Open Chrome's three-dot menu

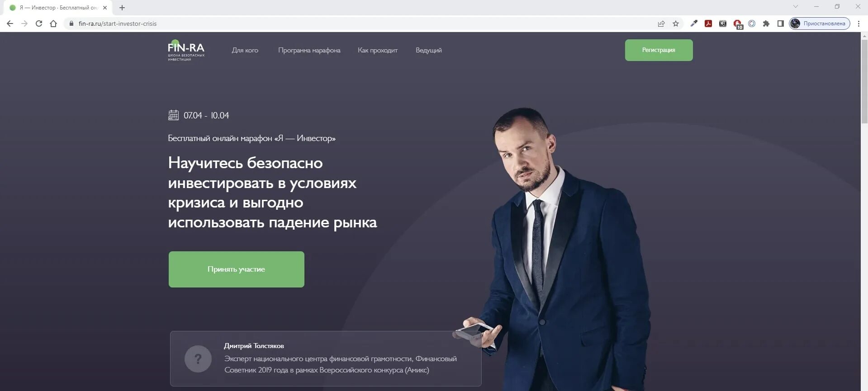coord(859,24)
